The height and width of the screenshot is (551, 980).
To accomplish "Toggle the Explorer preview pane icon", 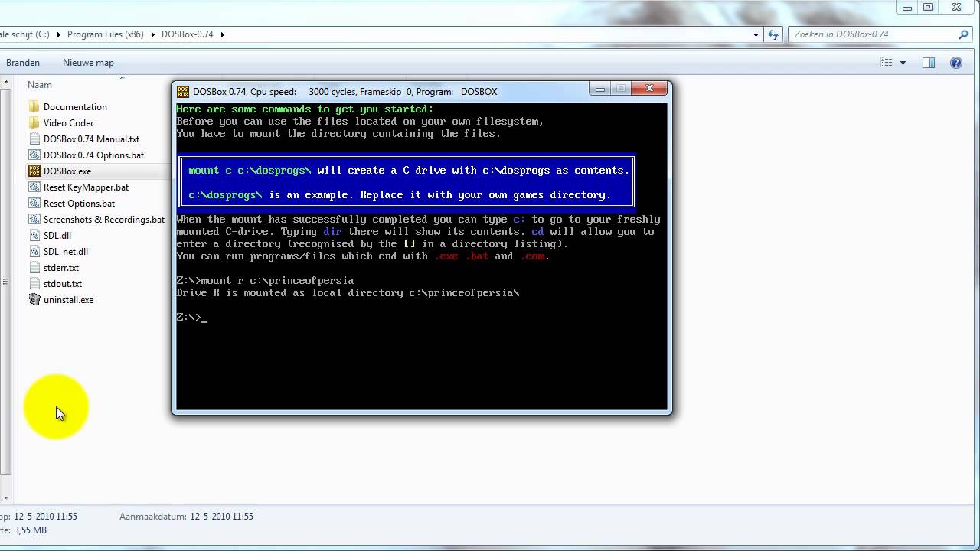I will coord(929,63).
